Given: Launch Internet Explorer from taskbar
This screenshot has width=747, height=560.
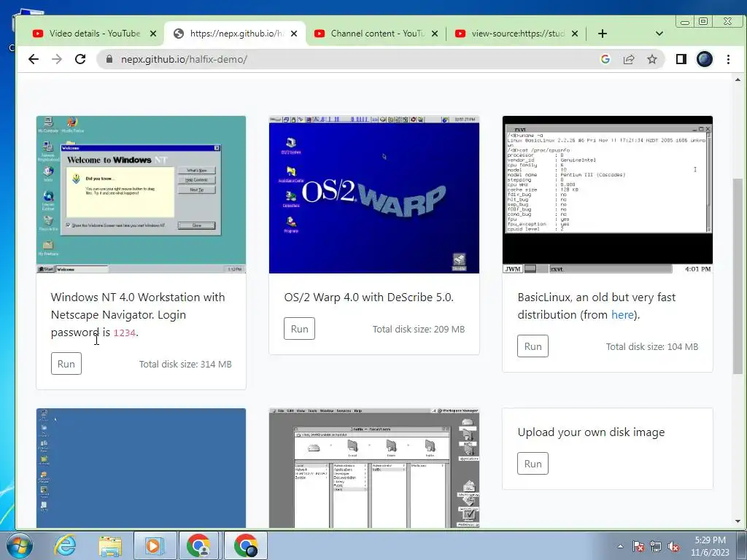Looking at the screenshot, I should 65,545.
